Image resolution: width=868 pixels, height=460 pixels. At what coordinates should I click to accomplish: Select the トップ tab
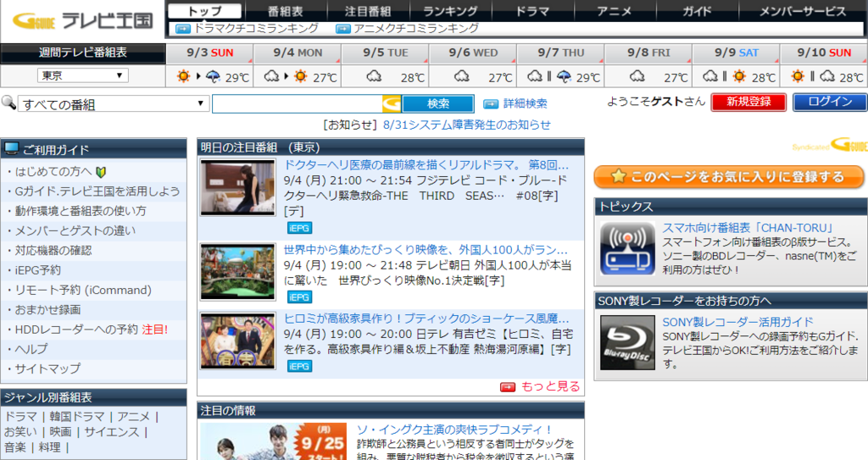tap(205, 11)
